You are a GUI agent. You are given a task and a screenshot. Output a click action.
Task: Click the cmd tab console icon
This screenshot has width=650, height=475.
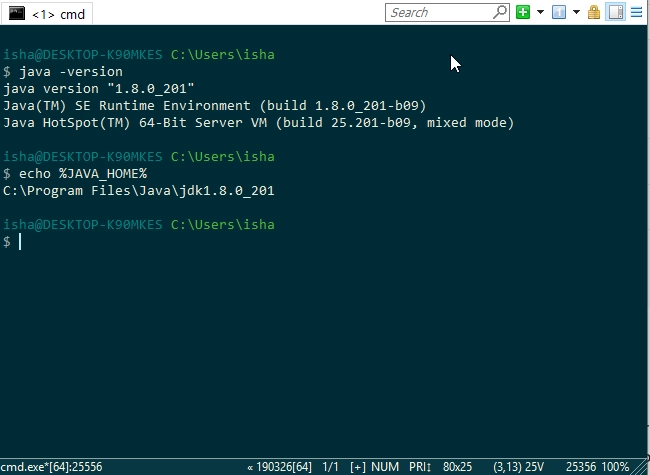(x=17, y=14)
